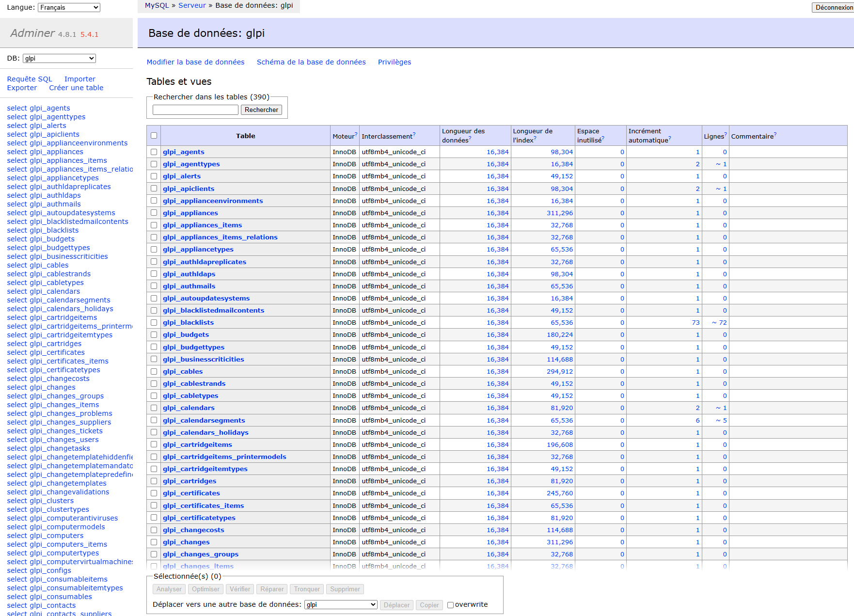Open the Moteur column help question mark
854x616 pixels.
[x=356, y=134]
